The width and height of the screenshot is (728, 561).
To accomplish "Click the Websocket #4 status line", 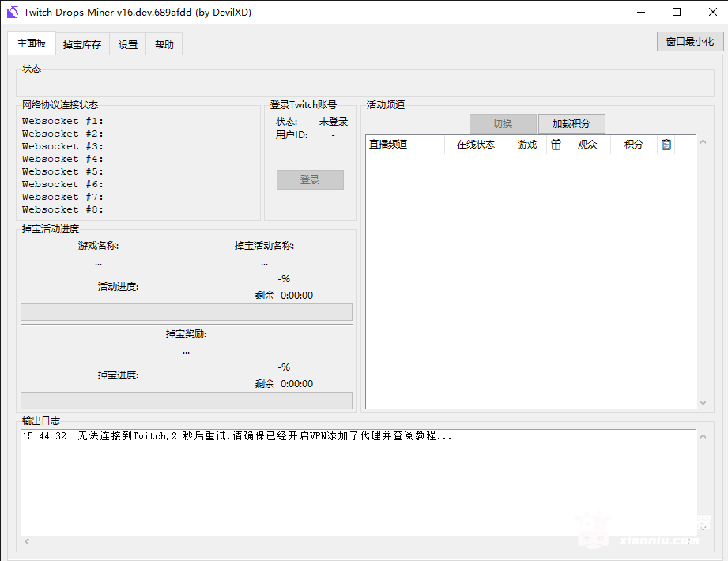I will pyautogui.click(x=62, y=159).
